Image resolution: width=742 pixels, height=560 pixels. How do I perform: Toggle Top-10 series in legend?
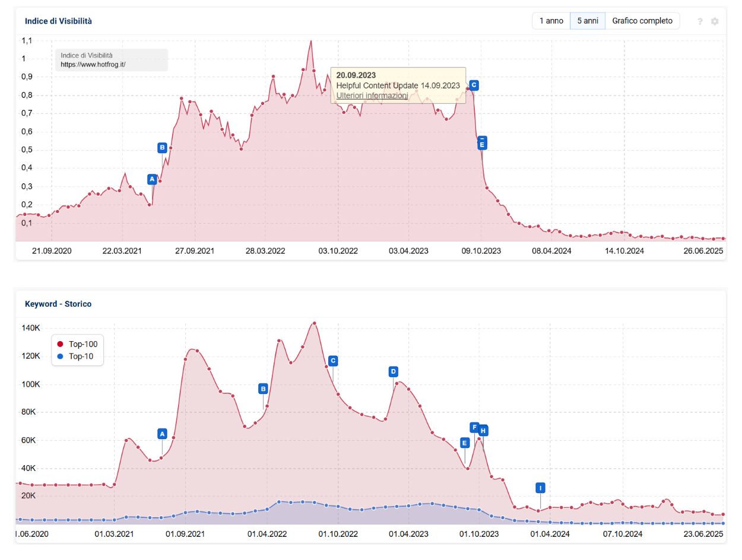click(78, 357)
